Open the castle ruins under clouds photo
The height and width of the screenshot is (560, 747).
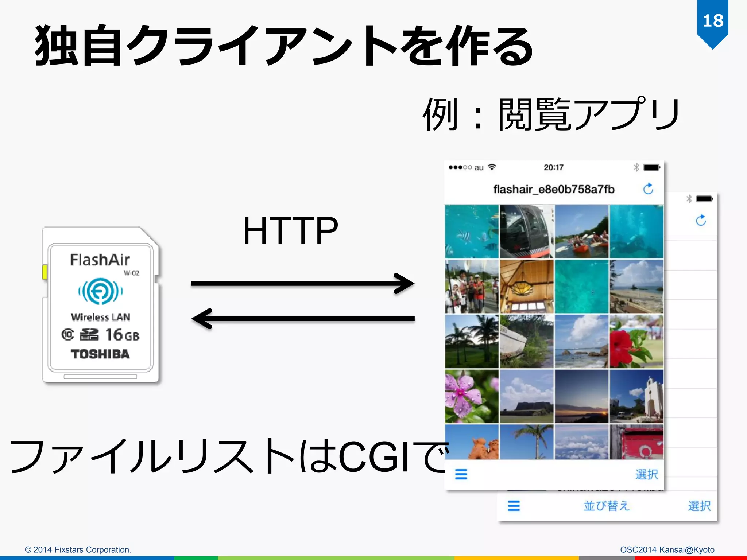tap(527, 396)
